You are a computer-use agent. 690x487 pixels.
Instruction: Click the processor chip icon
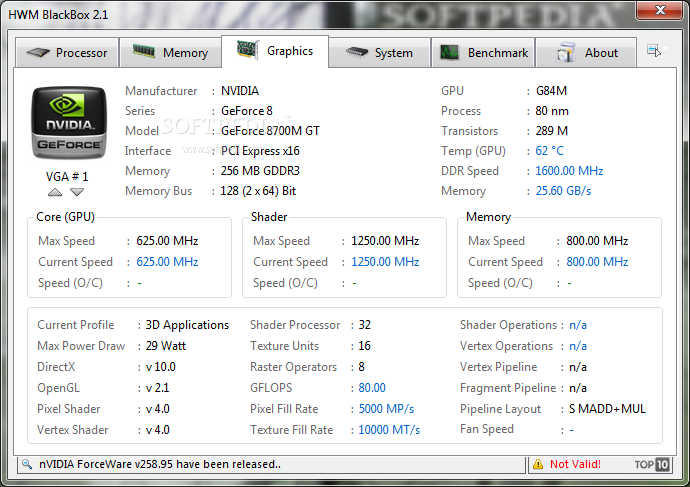coord(38,53)
